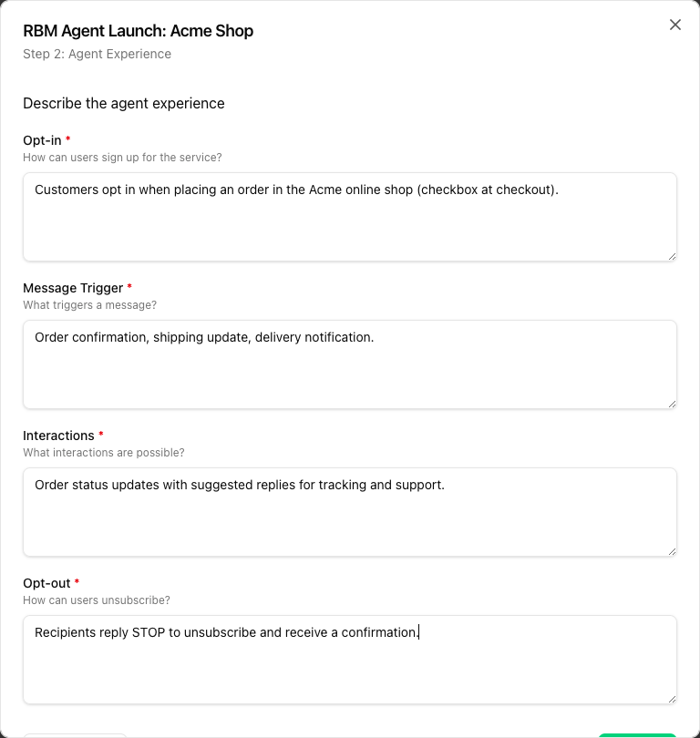Click the Interactions field resize grip

pos(673,551)
